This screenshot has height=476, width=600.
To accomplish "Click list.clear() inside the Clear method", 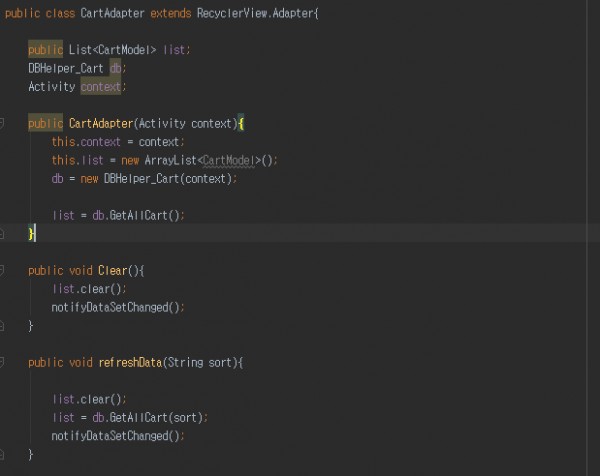I will (86, 289).
